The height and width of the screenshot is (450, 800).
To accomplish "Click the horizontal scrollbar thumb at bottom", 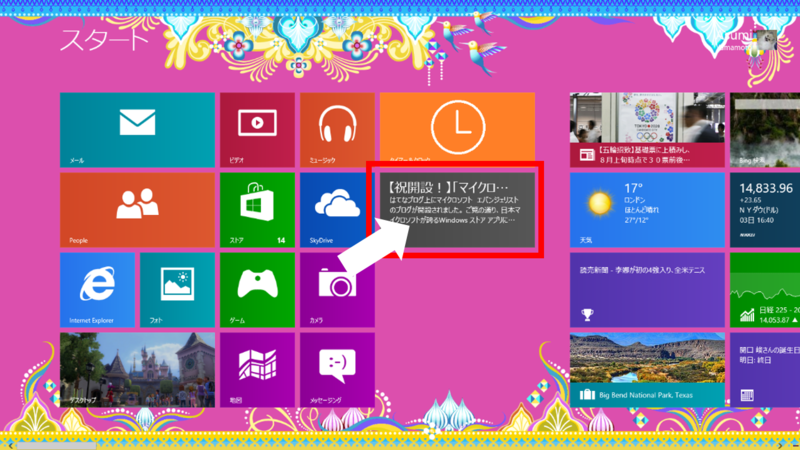I will pyautogui.click(x=56, y=446).
